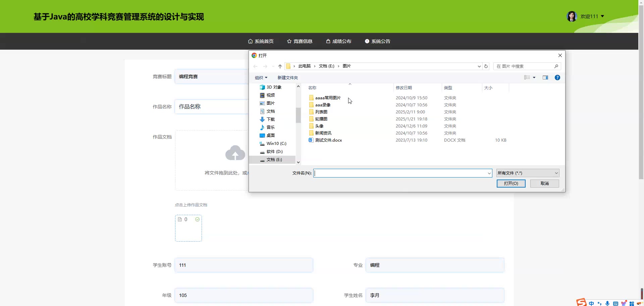The width and height of the screenshot is (644, 306).
Task: Click the cloud upload icon
Action: click(x=235, y=153)
